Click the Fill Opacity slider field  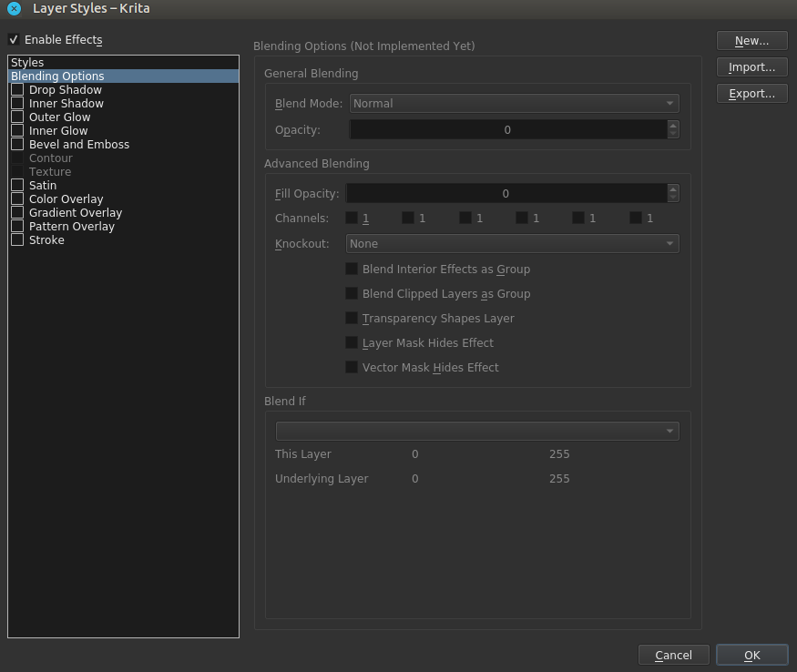pos(506,194)
